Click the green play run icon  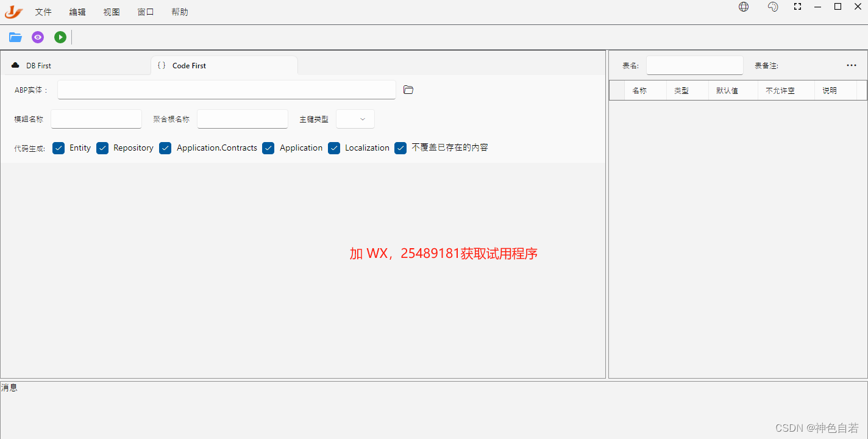(60, 37)
